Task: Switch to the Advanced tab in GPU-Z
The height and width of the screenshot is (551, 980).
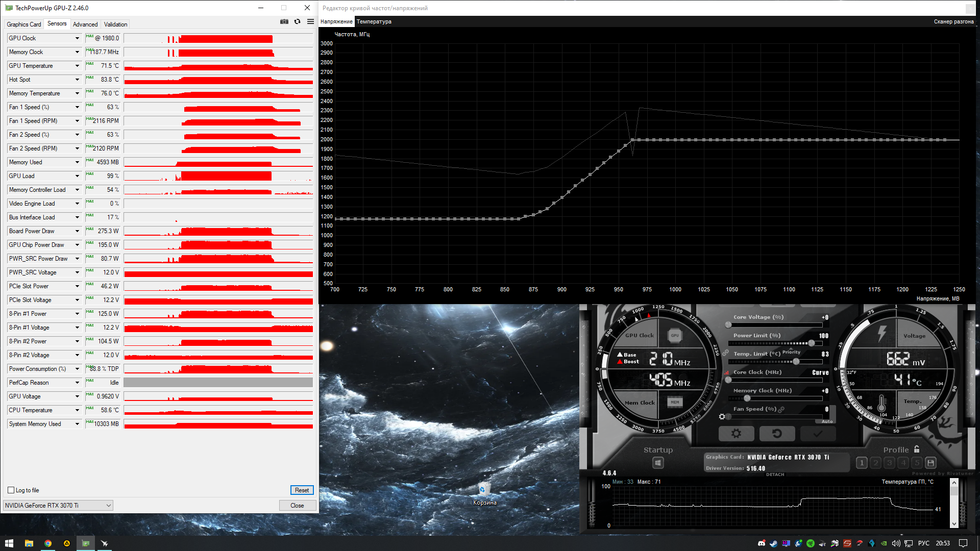Action: pos(85,24)
